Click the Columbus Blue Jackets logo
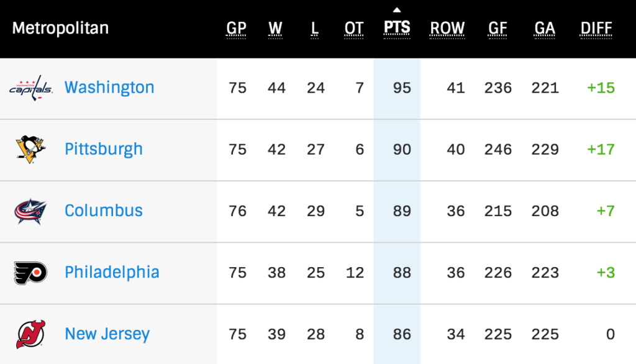Viewport: 636px width, 364px height. pyautogui.click(x=30, y=211)
